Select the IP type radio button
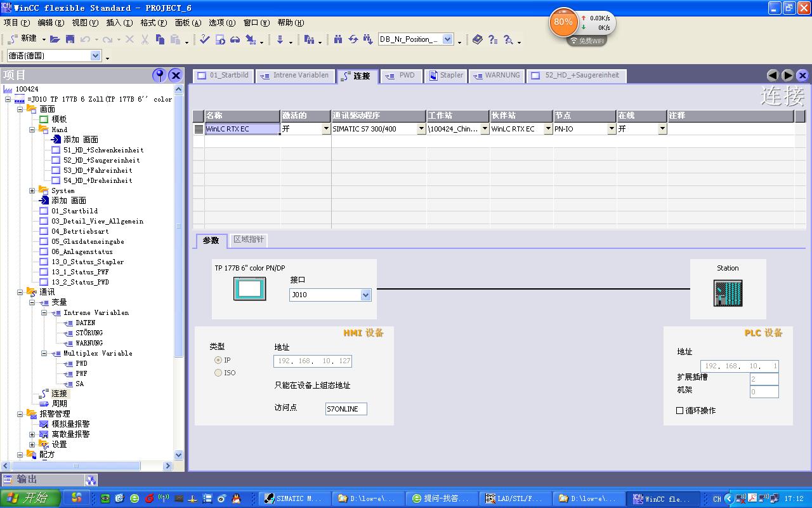This screenshot has width=812, height=508. pos(218,360)
